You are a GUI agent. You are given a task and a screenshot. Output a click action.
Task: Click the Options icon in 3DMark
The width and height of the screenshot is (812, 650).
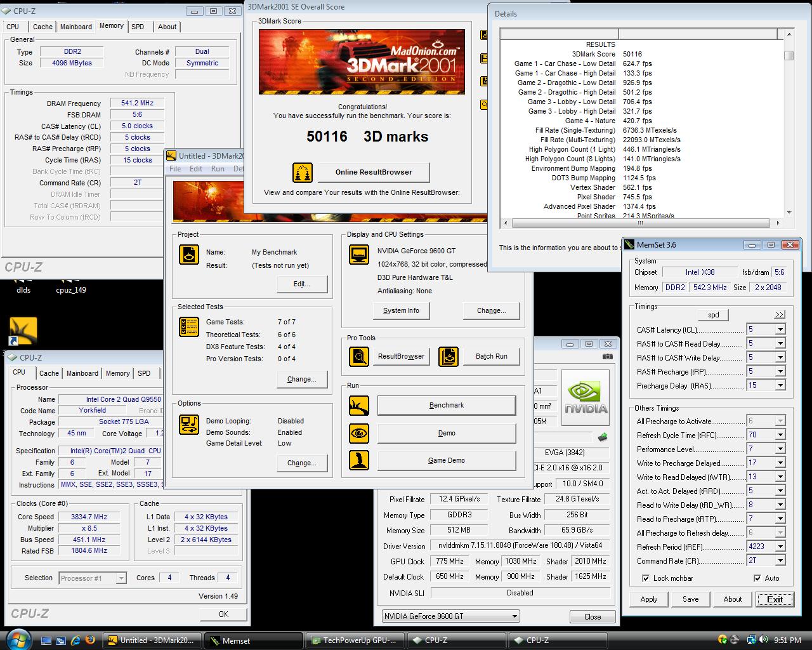pyautogui.click(x=189, y=425)
